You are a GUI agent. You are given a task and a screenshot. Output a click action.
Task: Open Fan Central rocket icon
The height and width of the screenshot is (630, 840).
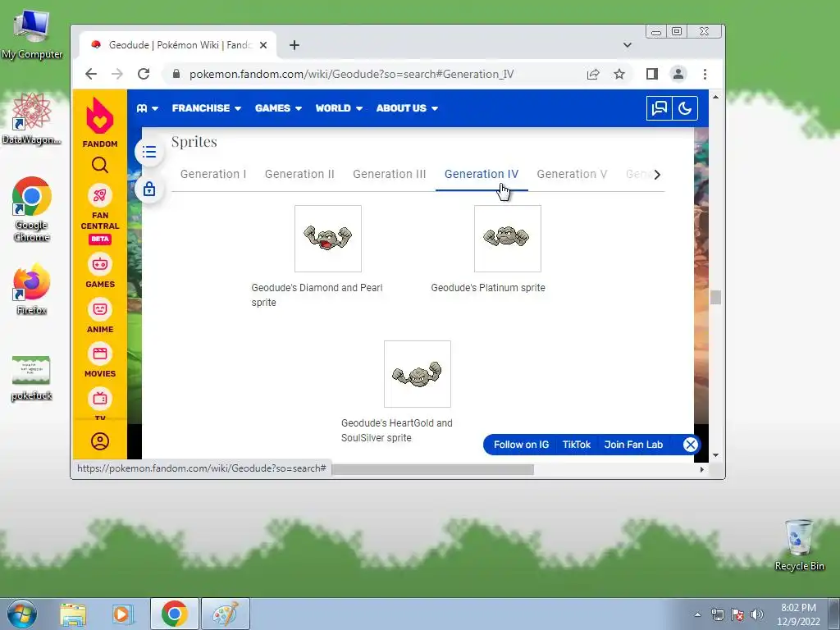tap(99, 195)
